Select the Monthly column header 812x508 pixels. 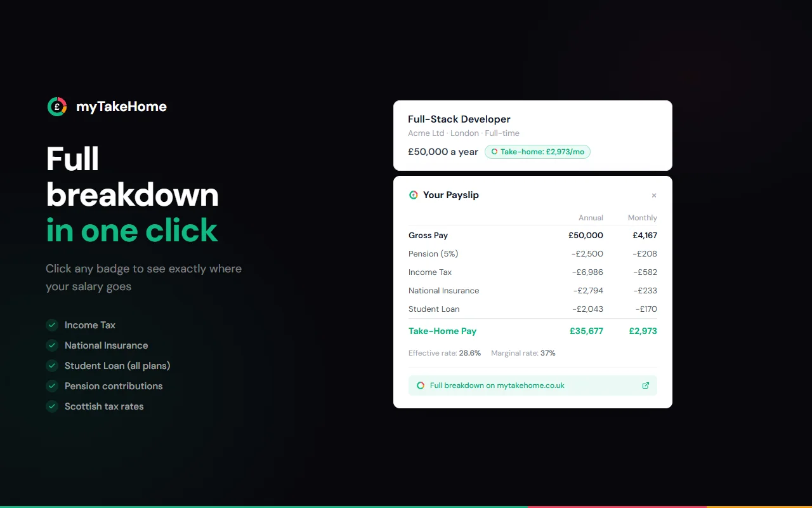coord(642,217)
